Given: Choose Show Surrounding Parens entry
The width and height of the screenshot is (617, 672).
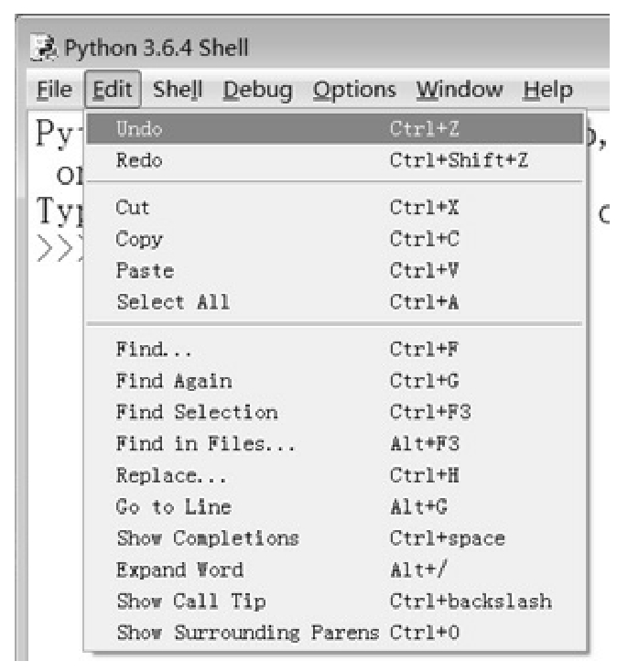Looking at the screenshot, I should click(335, 633).
